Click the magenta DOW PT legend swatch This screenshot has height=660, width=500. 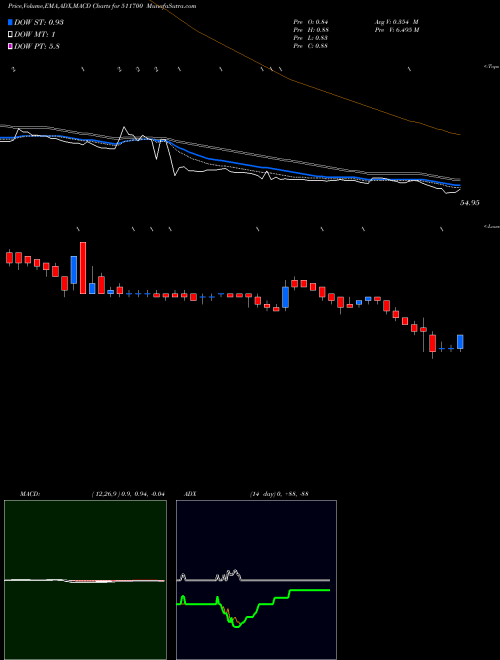click(x=10, y=46)
